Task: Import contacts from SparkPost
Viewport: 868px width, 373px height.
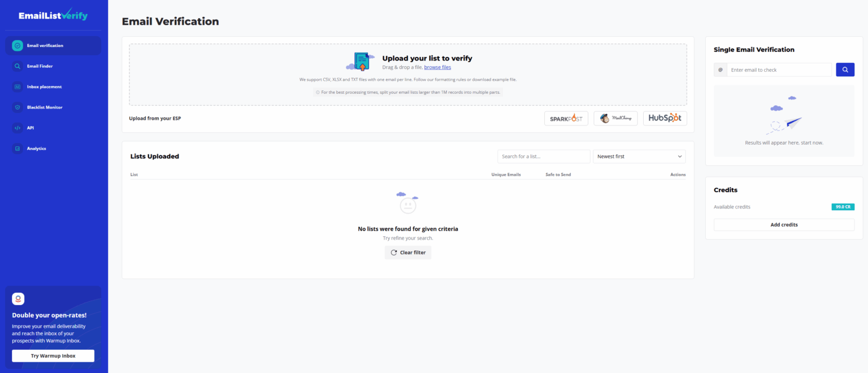Action: pos(566,118)
